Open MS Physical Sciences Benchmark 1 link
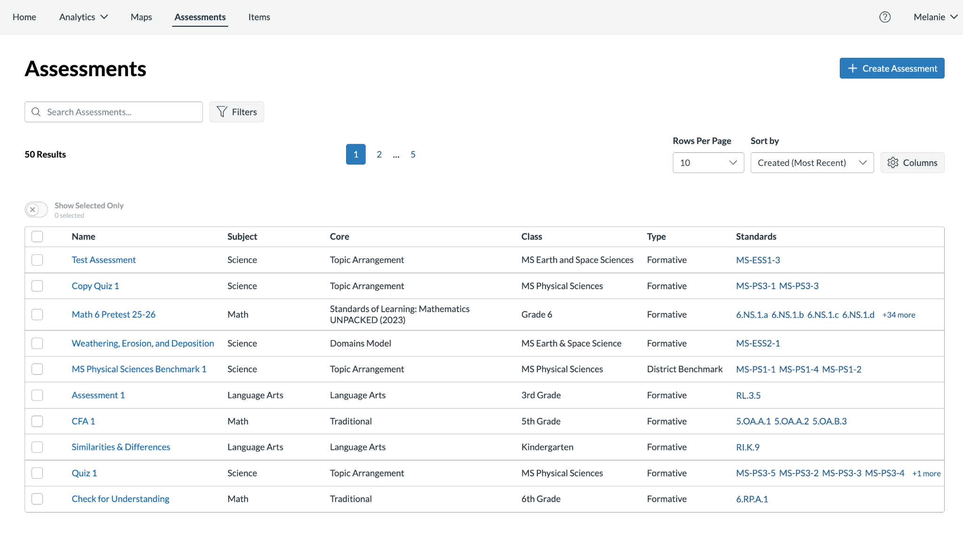This screenshot has width=963, height=560. (139, 369)
